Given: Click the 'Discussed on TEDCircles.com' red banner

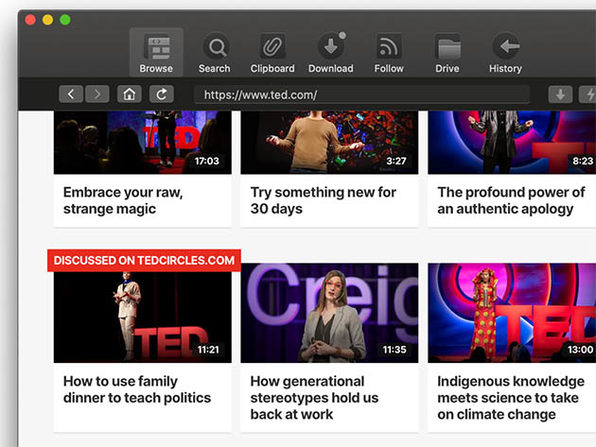Looking at the screenshot, I should click(144, 260).
